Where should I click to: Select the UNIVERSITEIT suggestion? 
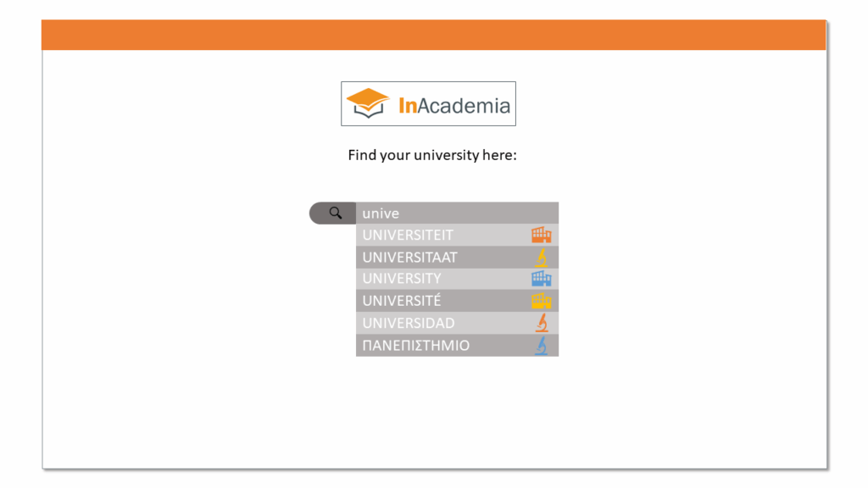pyautogui.click(x=408, y=235)
